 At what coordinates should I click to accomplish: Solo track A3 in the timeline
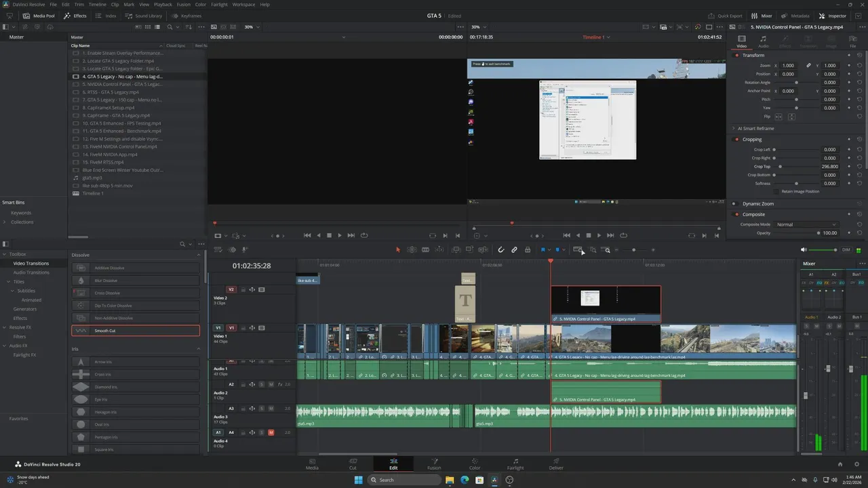point(262,409)
